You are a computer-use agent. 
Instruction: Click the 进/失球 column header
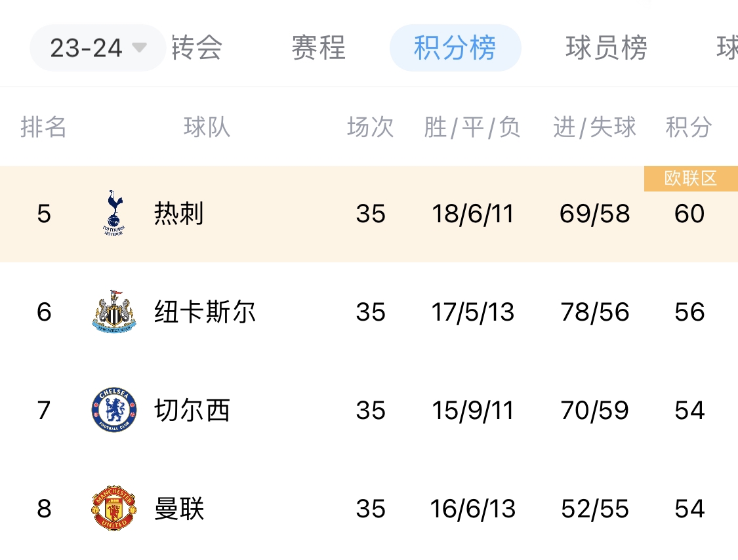click(x=594, y=127)
